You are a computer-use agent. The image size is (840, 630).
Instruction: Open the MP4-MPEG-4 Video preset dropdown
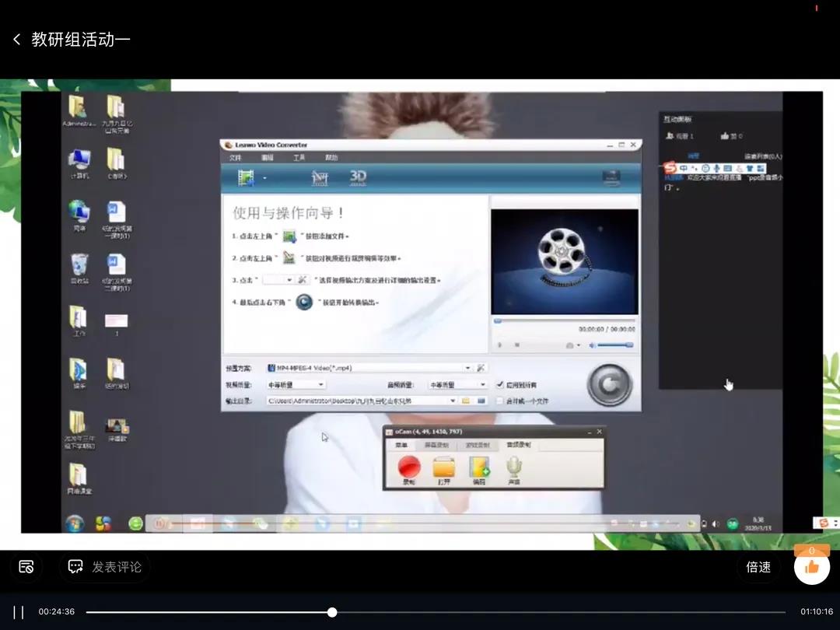(468, 368)
